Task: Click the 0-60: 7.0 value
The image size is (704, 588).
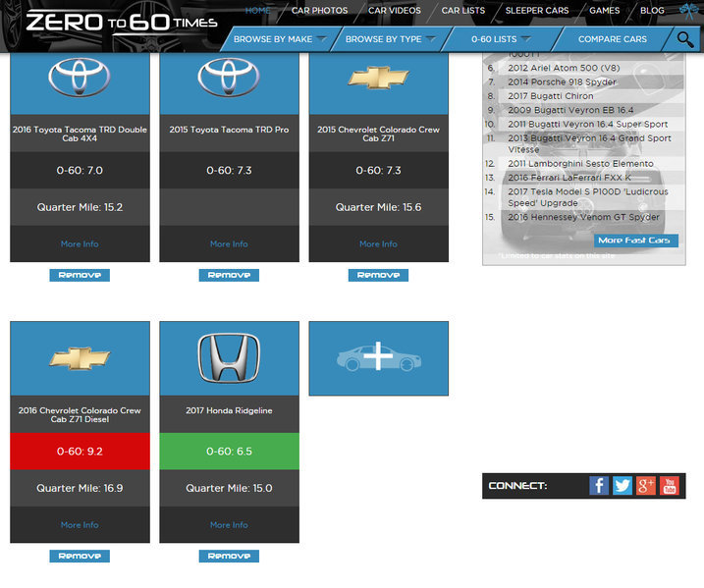Action: point(80,171)
